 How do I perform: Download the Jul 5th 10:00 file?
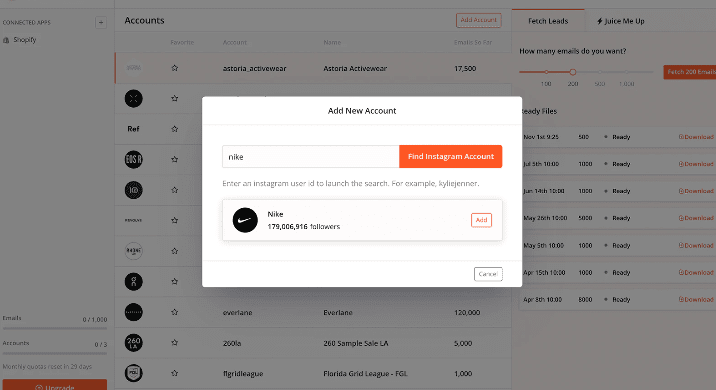coord(696,164)
